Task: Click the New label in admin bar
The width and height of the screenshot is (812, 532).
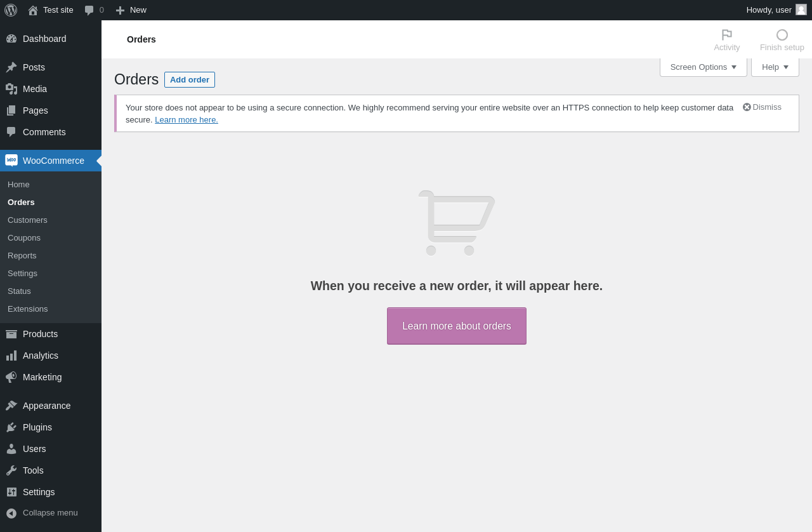Action: tap(138, 10)
